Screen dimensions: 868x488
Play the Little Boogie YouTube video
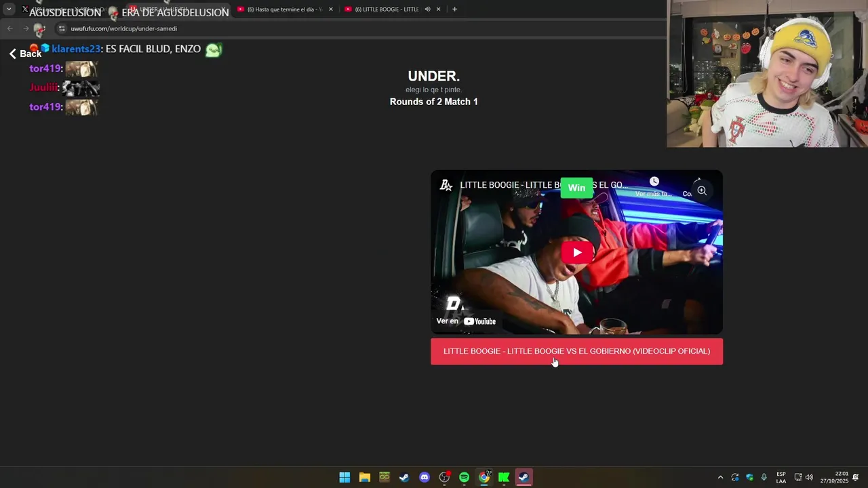pyautogui.click(x=577, y=252)
